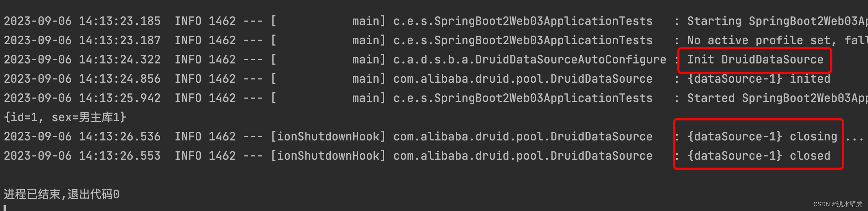
Task: Click the 'Init DruidDataSource' log message
Action: (x=755, y=60)
